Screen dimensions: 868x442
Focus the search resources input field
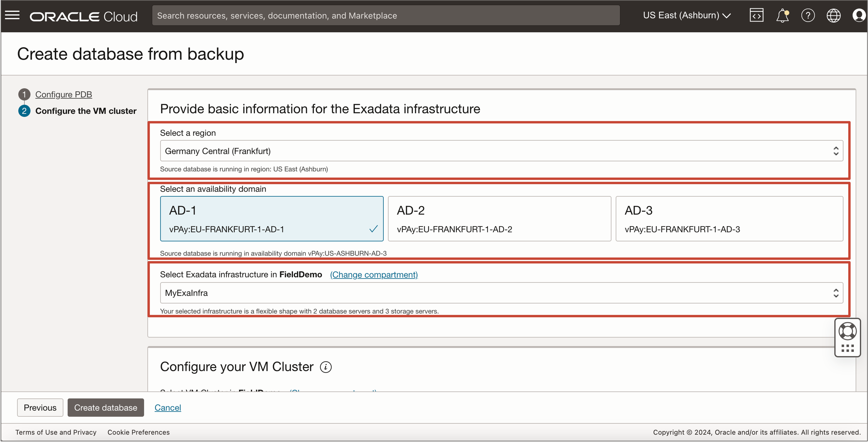[385, 15]
